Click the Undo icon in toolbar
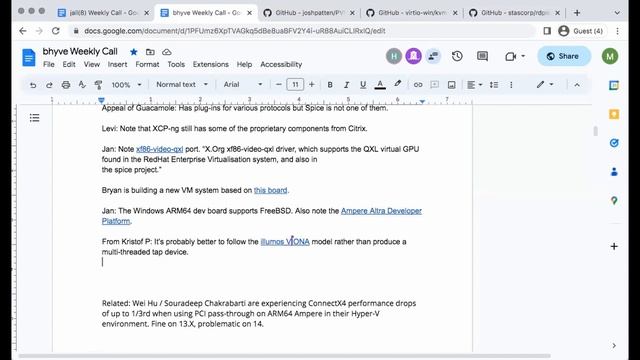 [x=33, y=85]
